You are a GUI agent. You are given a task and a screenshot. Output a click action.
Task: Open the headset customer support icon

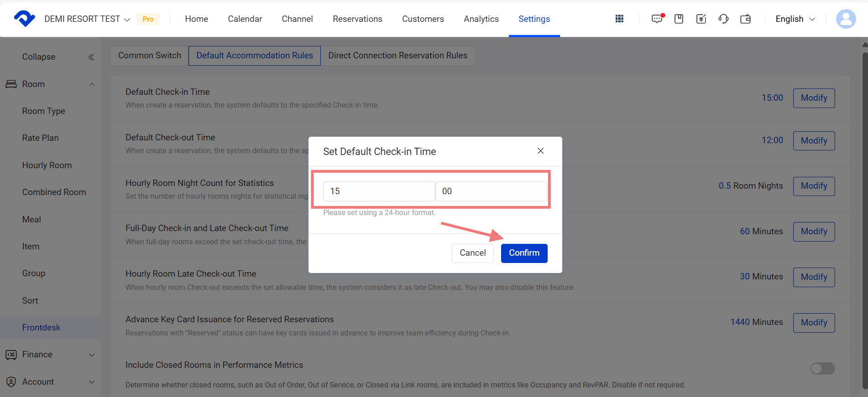pyautogui.click(x=723, y=19)
